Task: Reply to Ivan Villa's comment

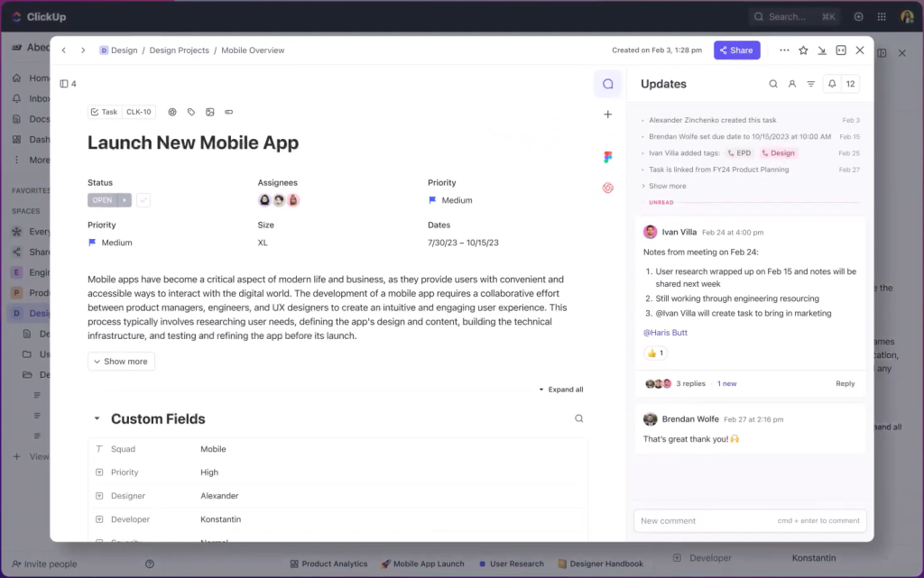Action: [x=845, y=384]
